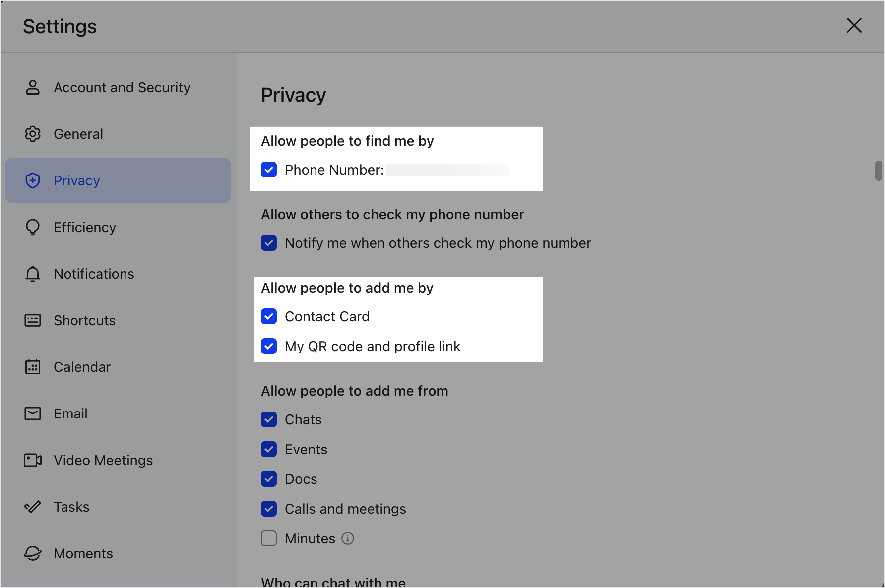Uncheck Phone Number under find me by

[268, 170]
